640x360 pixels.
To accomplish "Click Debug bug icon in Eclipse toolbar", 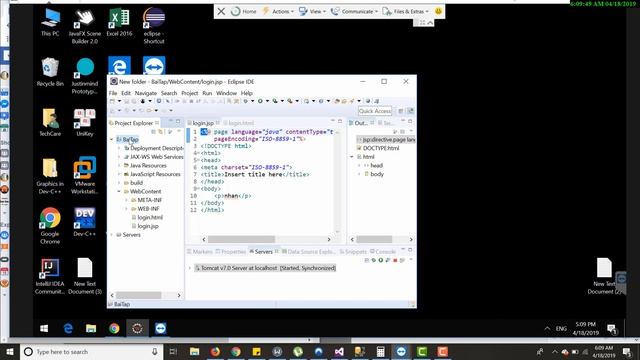I will click(246, 101).
